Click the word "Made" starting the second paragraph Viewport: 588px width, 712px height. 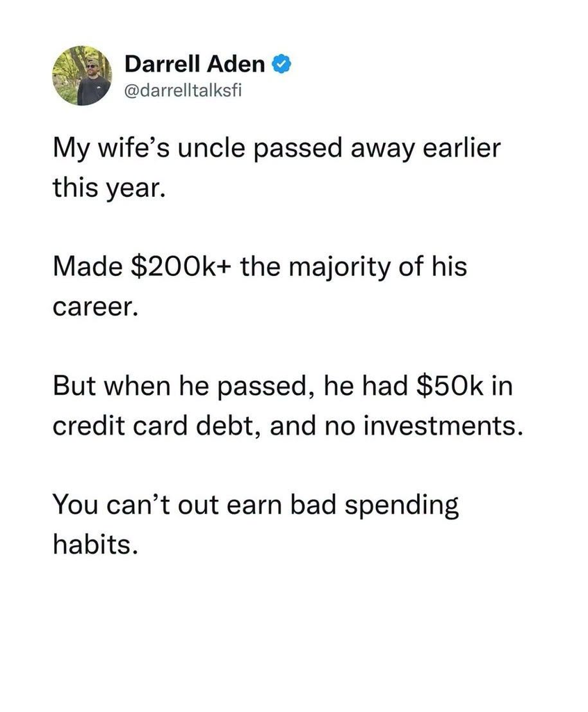87,266
